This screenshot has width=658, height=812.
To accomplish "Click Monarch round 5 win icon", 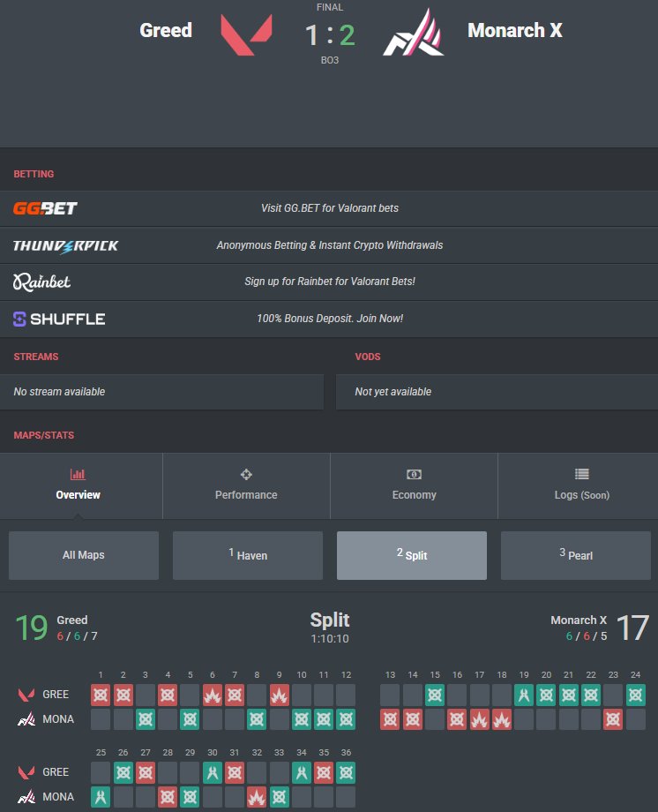I will [190, 719].
